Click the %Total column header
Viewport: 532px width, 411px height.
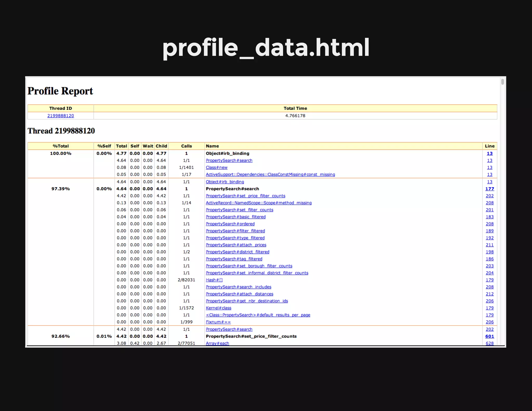[x=61, y=146]
